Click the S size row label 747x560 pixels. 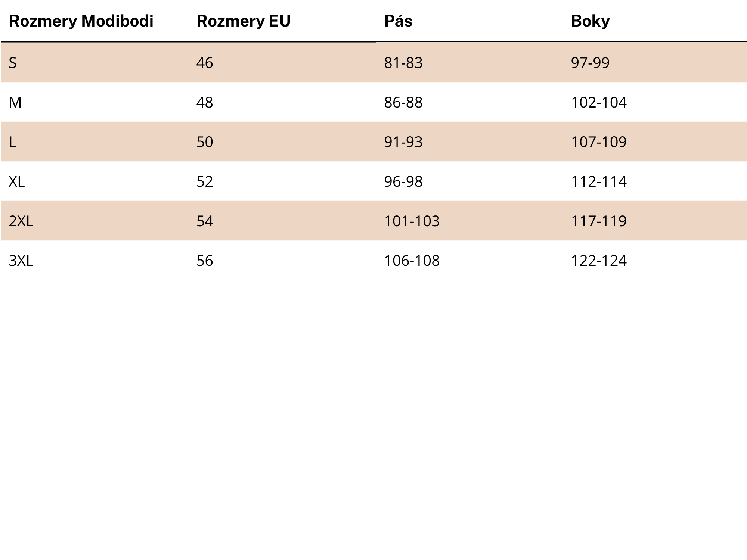tap(13, 63)
